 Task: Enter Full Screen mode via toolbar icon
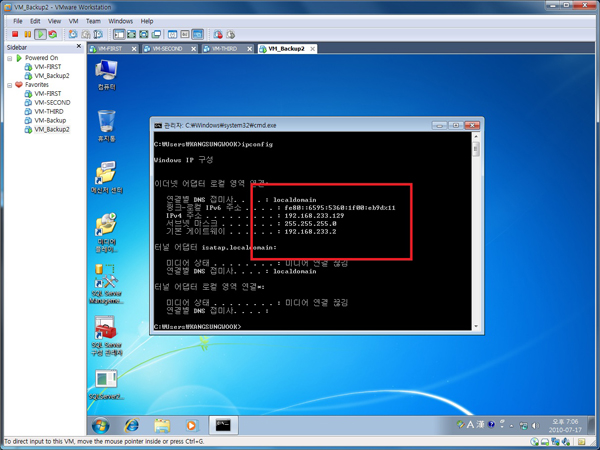143,34
